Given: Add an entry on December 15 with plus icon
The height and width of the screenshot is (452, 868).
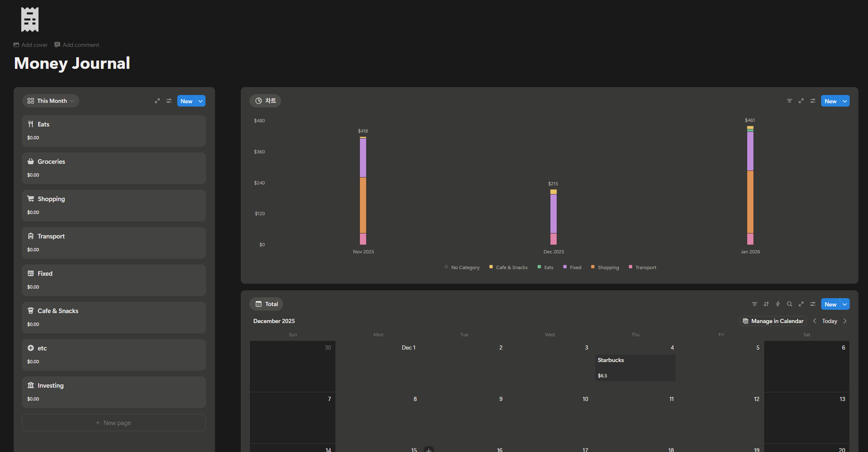Looking at the screenshot, I should pos(429,450).
